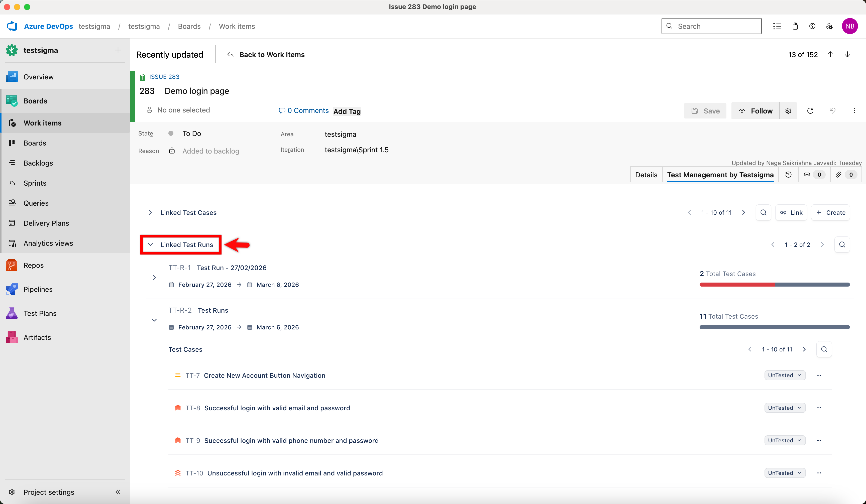Open Overview in the sidebar
This screenshot has width=866, height=504.
(65, 77)
